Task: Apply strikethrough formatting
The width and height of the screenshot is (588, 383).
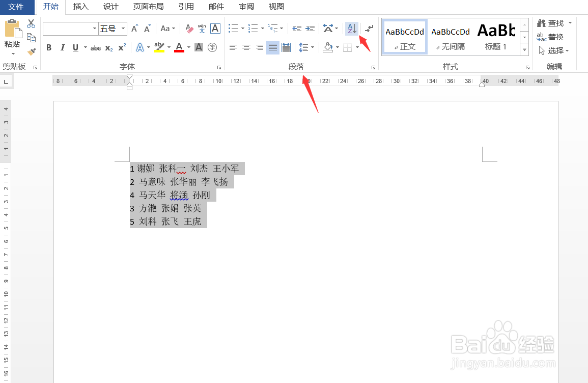Action: (x=96, y=48)
